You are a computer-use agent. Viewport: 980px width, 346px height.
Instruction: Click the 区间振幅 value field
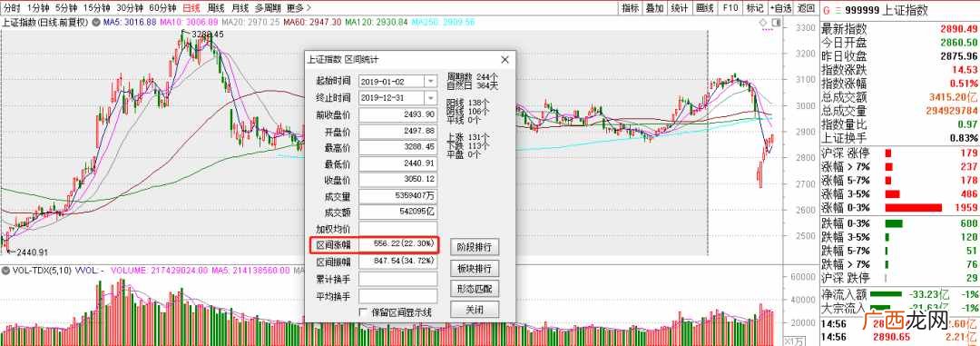click(x=397, y=262)
